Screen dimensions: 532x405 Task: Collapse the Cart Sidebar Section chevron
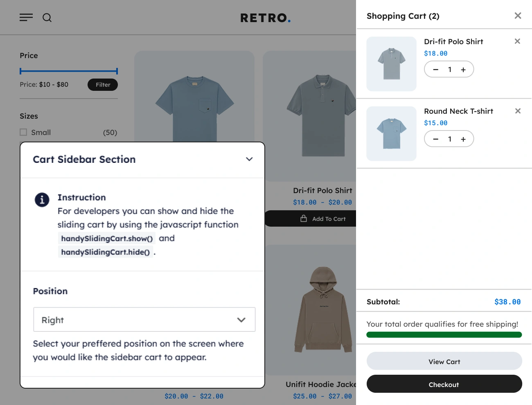tap(249, 159)
